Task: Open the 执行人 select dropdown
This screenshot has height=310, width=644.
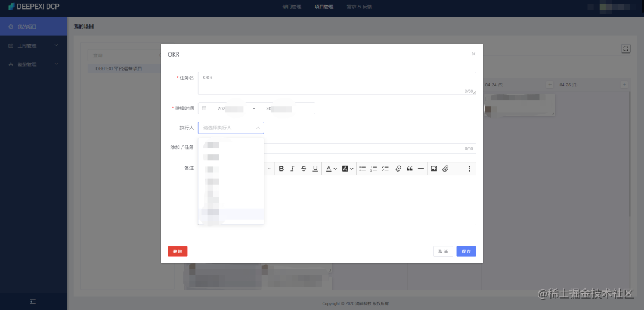Action: point(231,128)
